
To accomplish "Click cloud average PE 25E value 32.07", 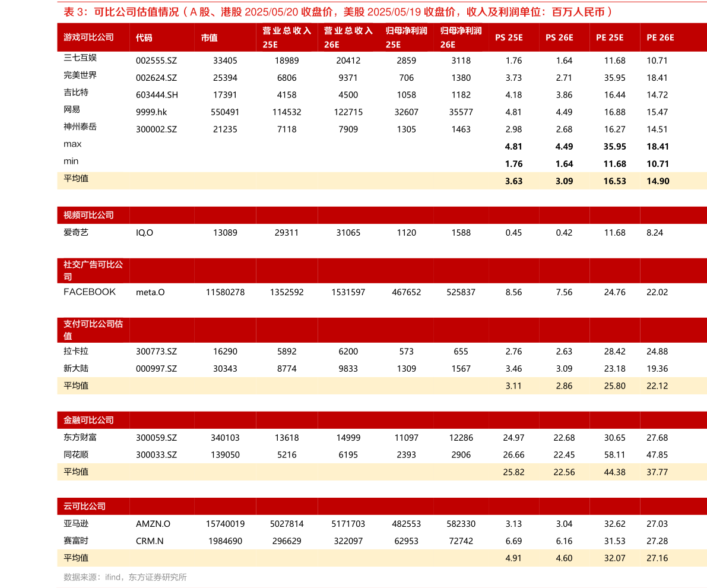I will click(x=614, y=558).
